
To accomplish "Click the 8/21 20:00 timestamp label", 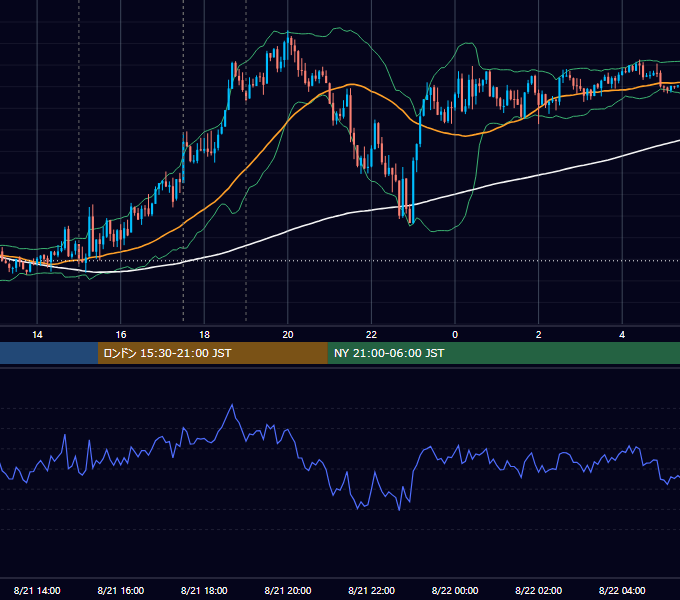I will pyautogui.click(x=288, y=590).
